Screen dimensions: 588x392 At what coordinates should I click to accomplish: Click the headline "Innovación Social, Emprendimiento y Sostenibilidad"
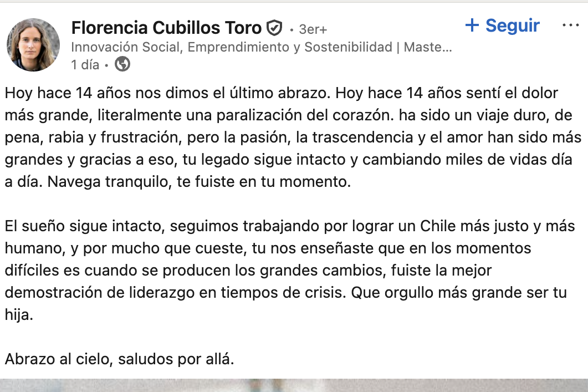(x=232, y=47)
